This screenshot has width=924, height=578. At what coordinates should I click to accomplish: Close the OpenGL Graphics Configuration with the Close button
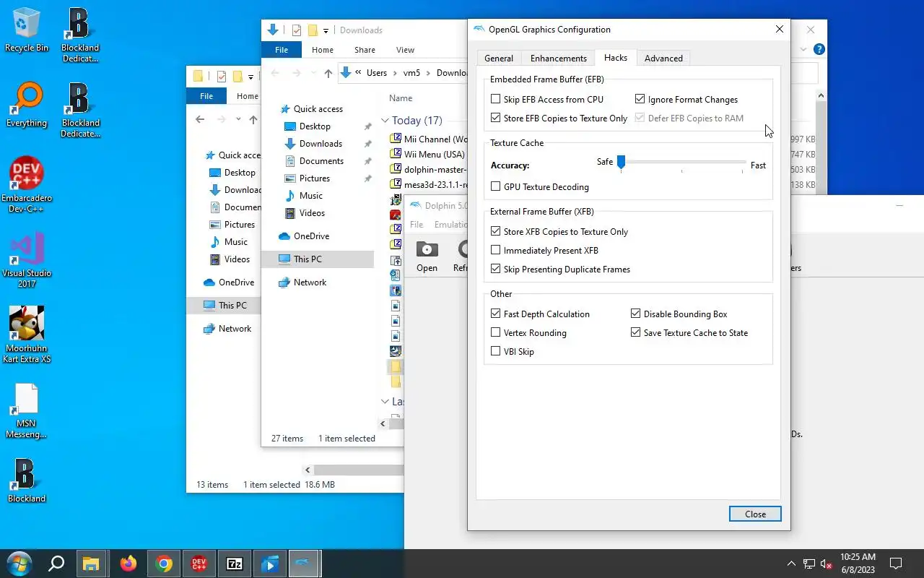coord(755,514)
